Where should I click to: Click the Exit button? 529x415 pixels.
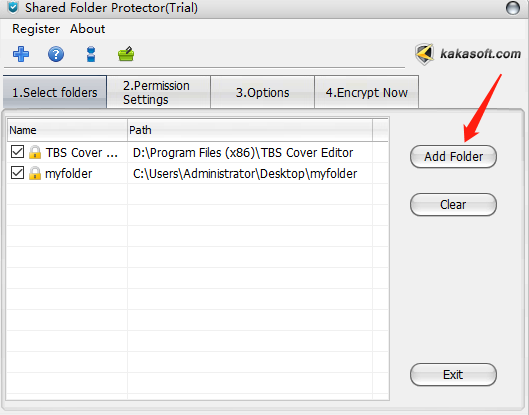coord(453,375)
